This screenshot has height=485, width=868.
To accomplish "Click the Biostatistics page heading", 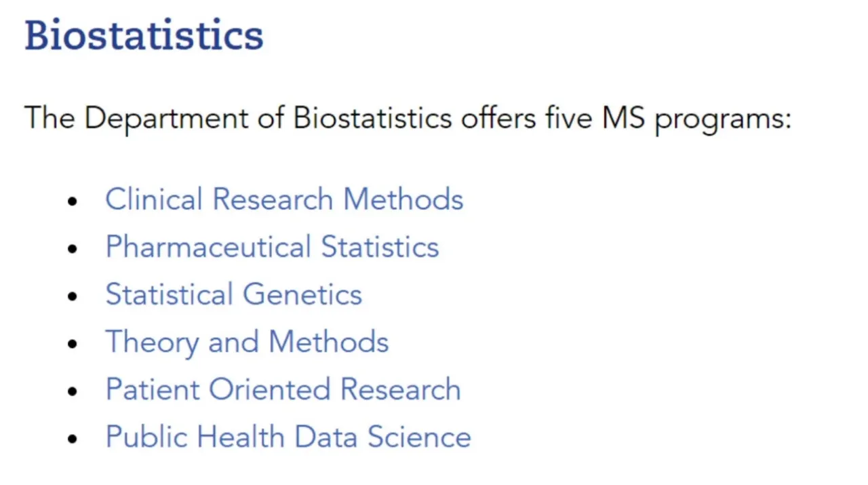I will tap(144, 35).
